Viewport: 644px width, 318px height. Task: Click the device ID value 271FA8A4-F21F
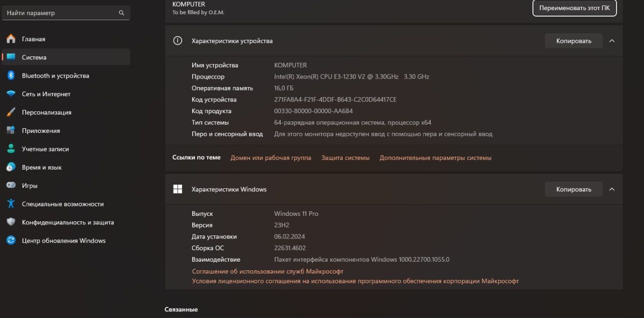click(x=335, y=100)
